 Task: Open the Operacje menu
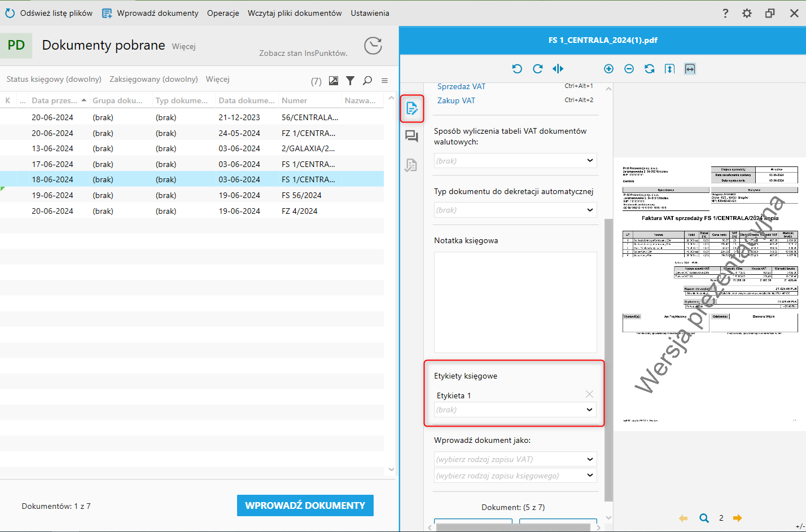pyautogui.click(x=223, y=13)
